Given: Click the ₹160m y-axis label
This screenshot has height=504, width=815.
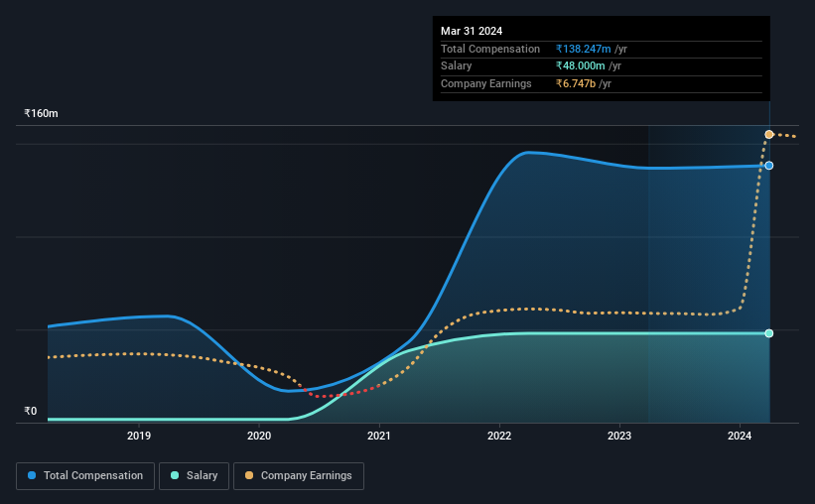Looking at the screenshot, I should click(41, 113).
